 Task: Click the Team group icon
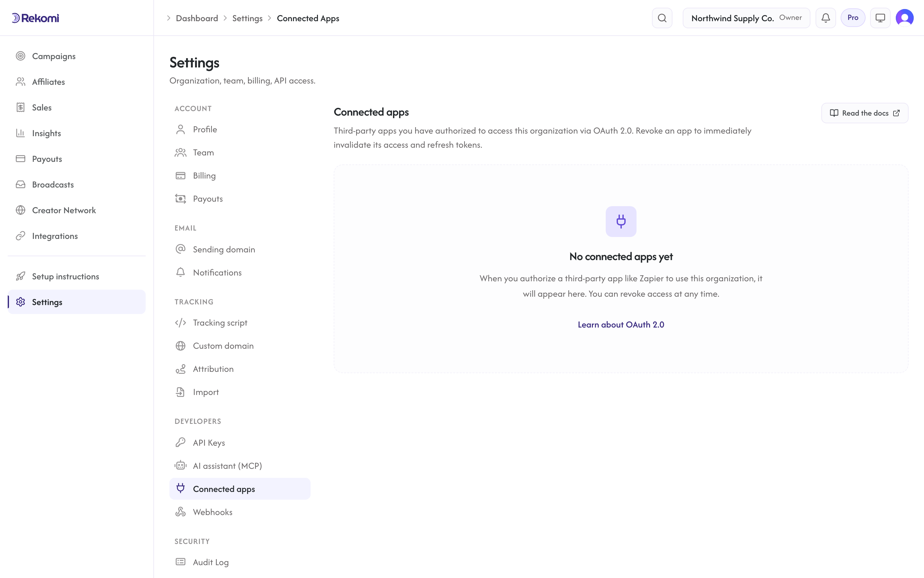pos(181,153)
